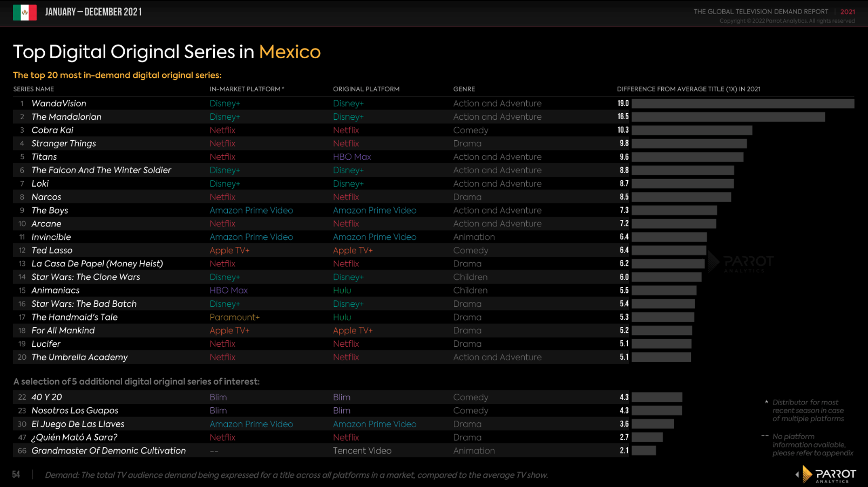
Task: Click 'For All Mankind' row title
Action: click(63, 331)
